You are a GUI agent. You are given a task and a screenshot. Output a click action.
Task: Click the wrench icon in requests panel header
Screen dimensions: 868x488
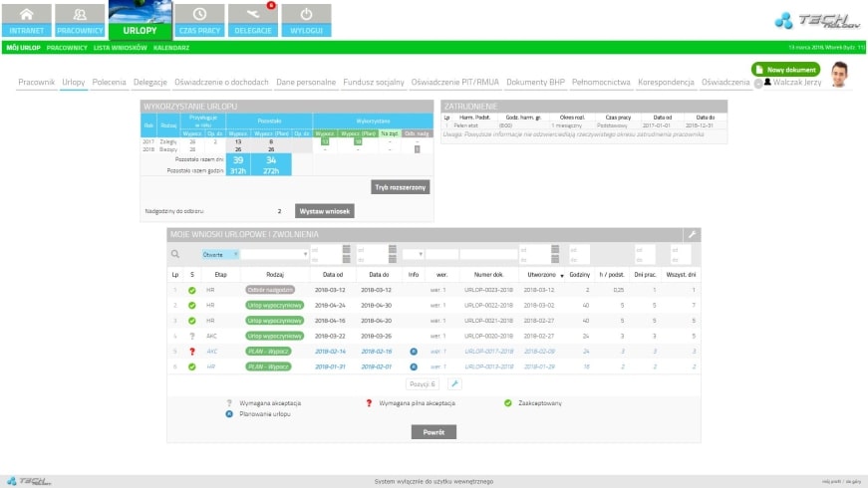click(x=693, y=234)
